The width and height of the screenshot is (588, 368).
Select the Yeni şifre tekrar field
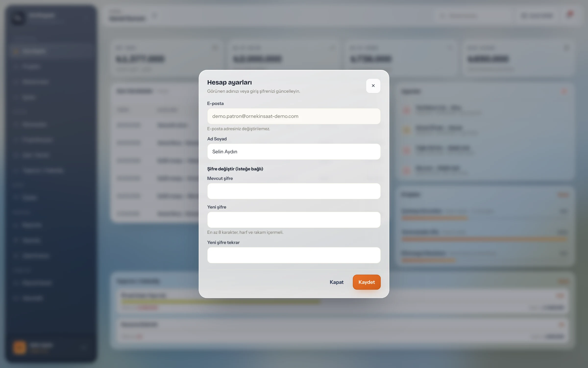(294, 255)
